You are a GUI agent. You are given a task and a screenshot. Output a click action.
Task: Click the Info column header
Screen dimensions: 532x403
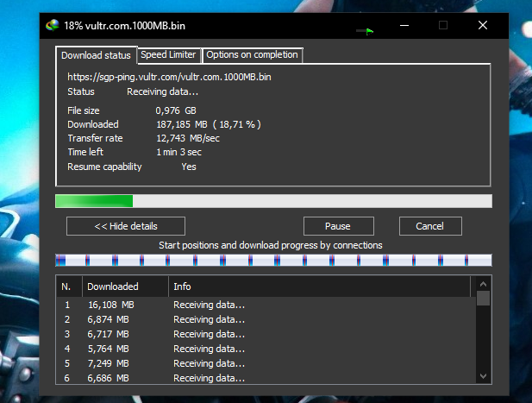[319, 287]
